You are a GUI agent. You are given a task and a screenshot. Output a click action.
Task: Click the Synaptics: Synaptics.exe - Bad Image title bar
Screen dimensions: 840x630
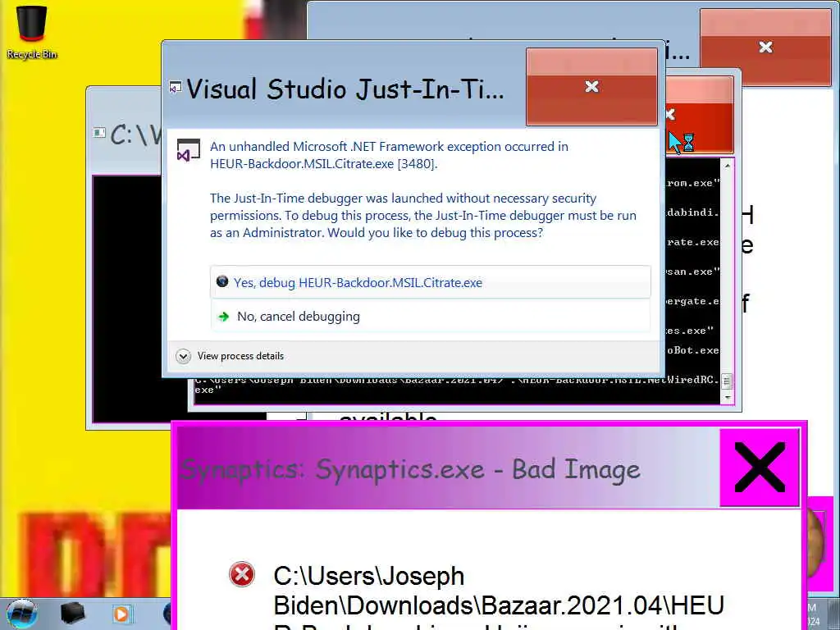tap(449, 468)
